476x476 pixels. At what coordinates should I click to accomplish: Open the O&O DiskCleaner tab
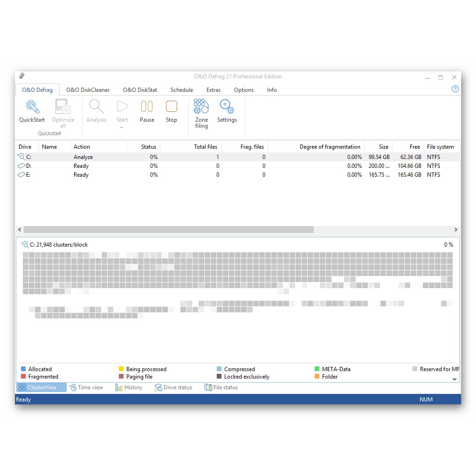pyautogui.click(x=88, y=90)
